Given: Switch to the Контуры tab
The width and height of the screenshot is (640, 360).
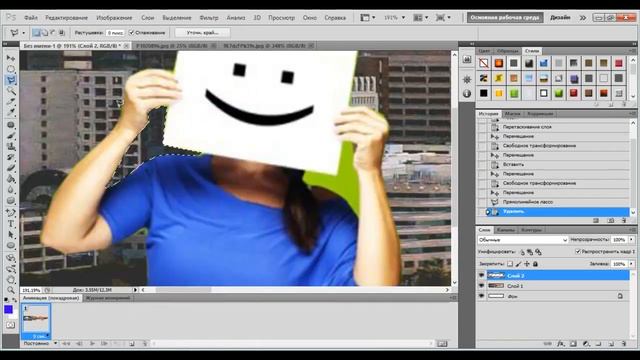Looking at the screenshot, I should 531,230.
